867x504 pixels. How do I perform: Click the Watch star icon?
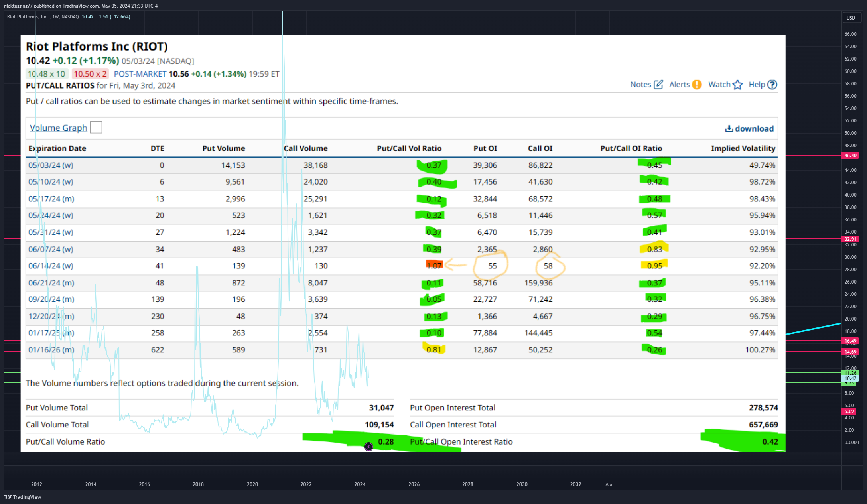[x=738, y=85]
